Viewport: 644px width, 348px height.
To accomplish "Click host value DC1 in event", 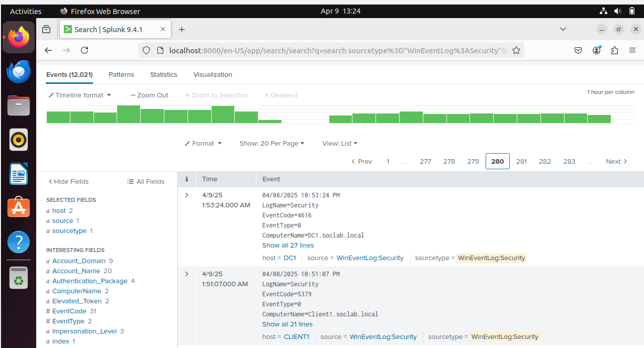I will [290, 258].
